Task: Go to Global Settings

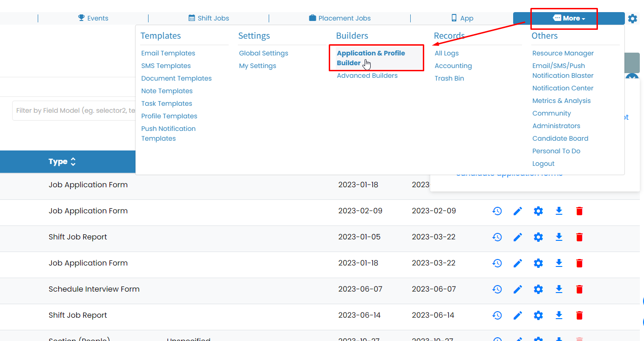Action: 264,53
